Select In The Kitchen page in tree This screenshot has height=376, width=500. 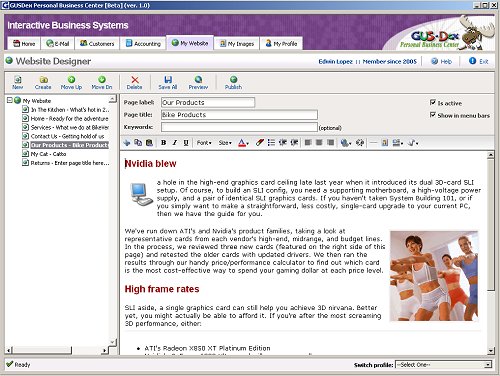66,109
